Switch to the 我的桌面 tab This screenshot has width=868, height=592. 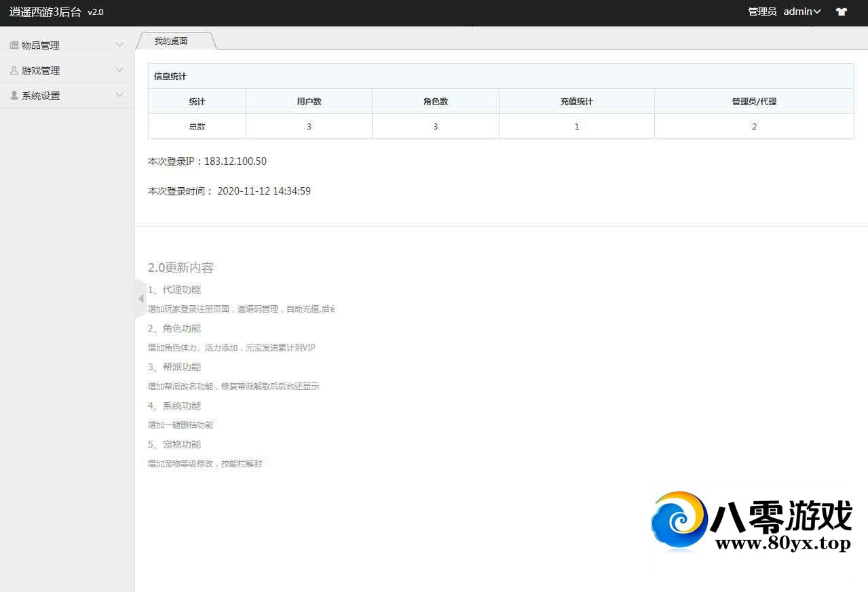[171, 41]
